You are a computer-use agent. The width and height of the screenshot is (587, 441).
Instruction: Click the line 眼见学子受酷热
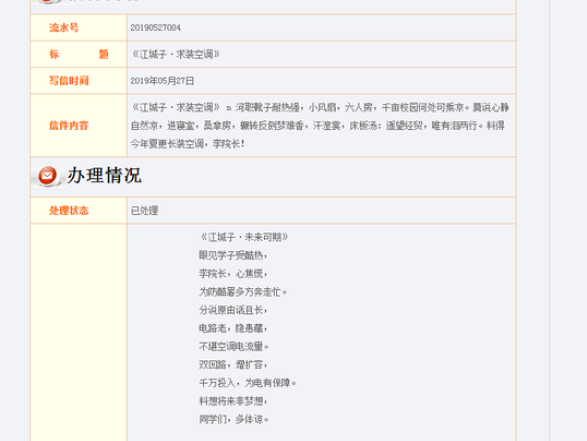pos(233,255)
